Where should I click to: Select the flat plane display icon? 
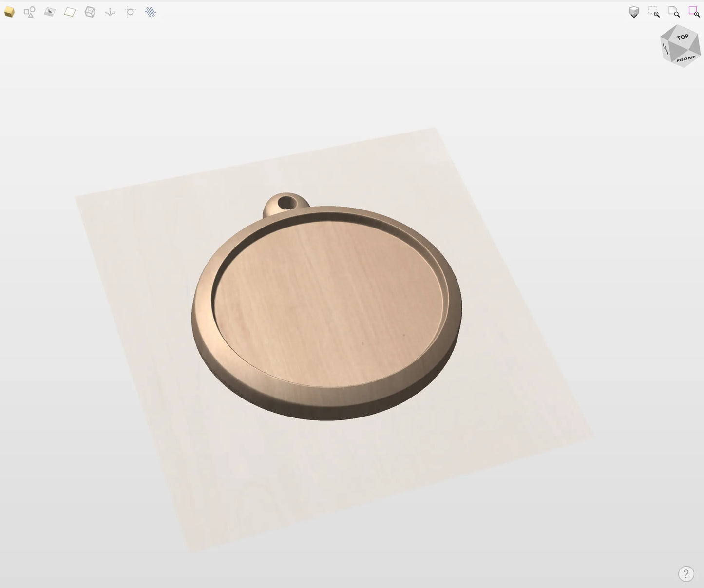(69, 12)
